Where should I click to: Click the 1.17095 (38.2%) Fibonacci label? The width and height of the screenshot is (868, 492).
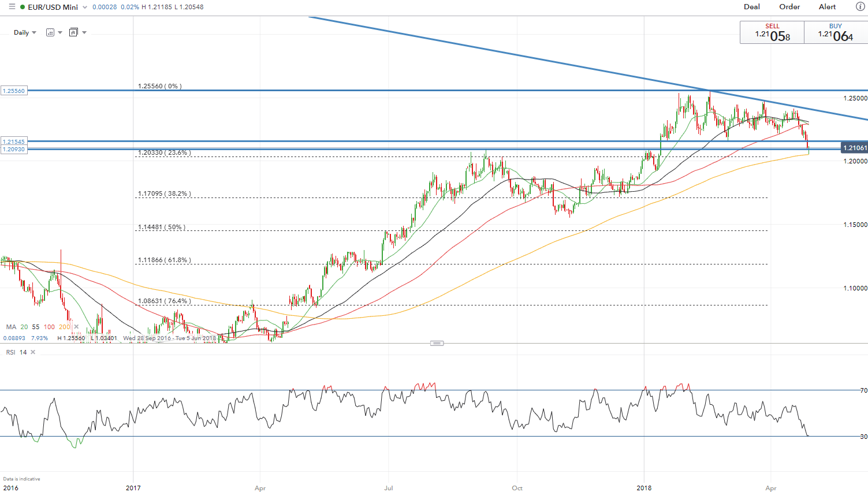165,193
